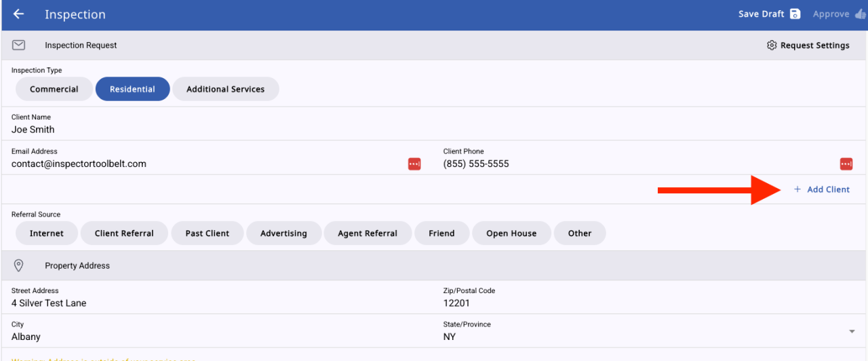Choose Friend as referral source
Viewport: 868px width, 361px height.
441,233
